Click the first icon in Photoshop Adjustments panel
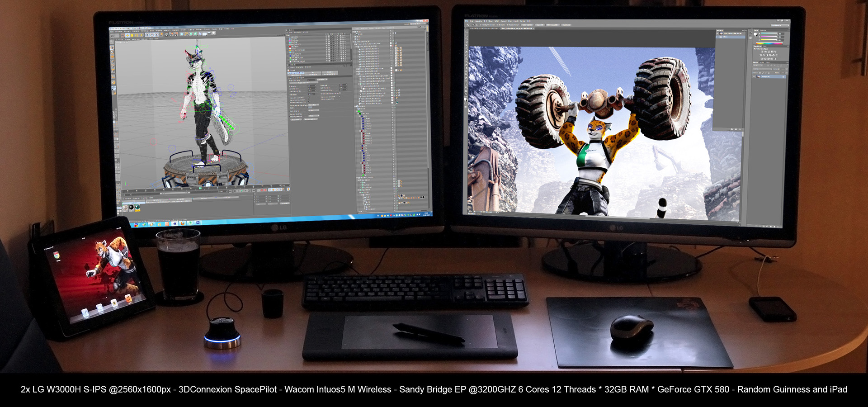The image size is (868, 407). click(762, 52)
